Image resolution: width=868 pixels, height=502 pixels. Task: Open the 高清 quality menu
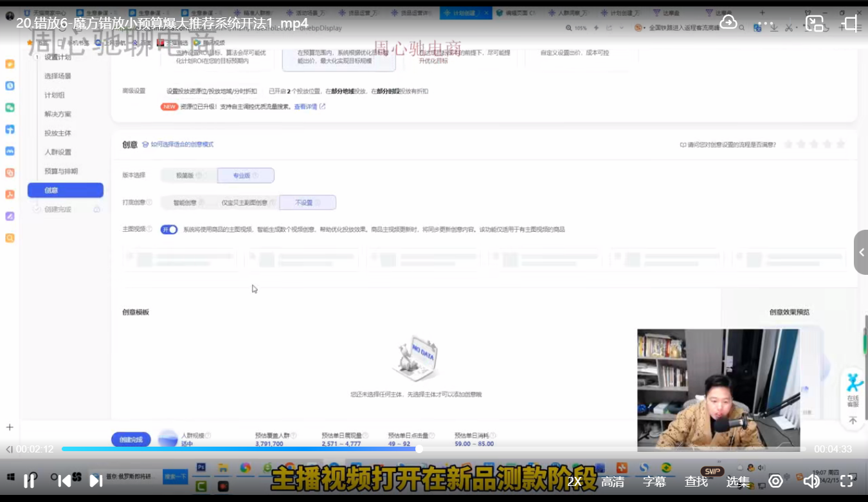(613, 481)
